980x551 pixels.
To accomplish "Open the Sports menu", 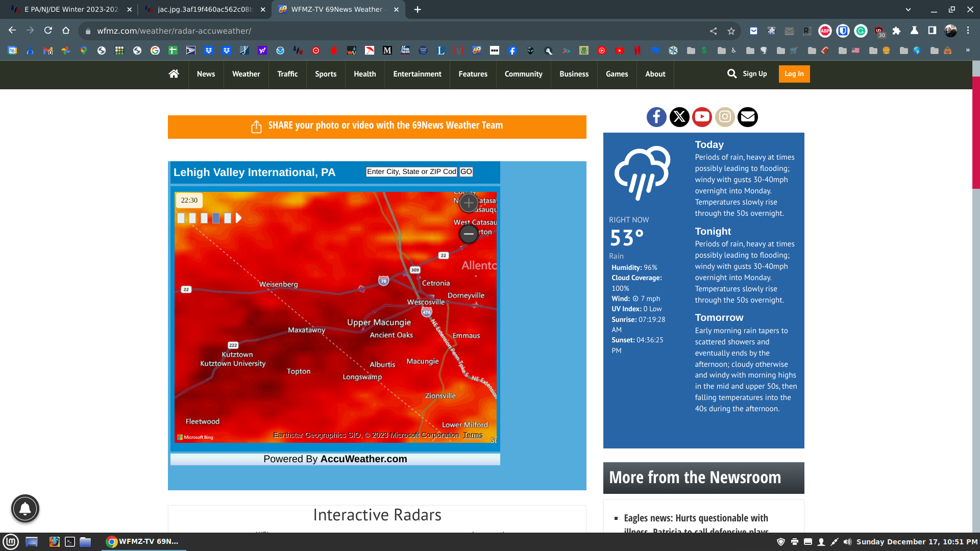I will point(326,74).
